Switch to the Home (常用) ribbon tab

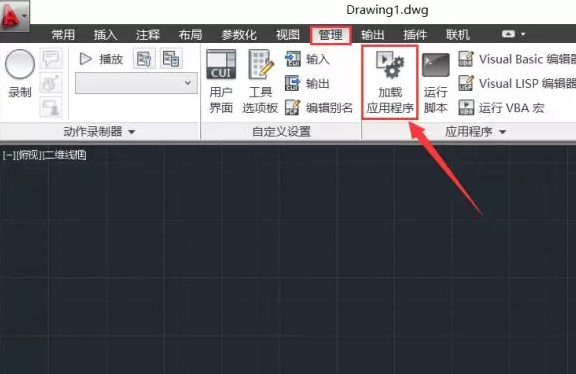(63, 35)
